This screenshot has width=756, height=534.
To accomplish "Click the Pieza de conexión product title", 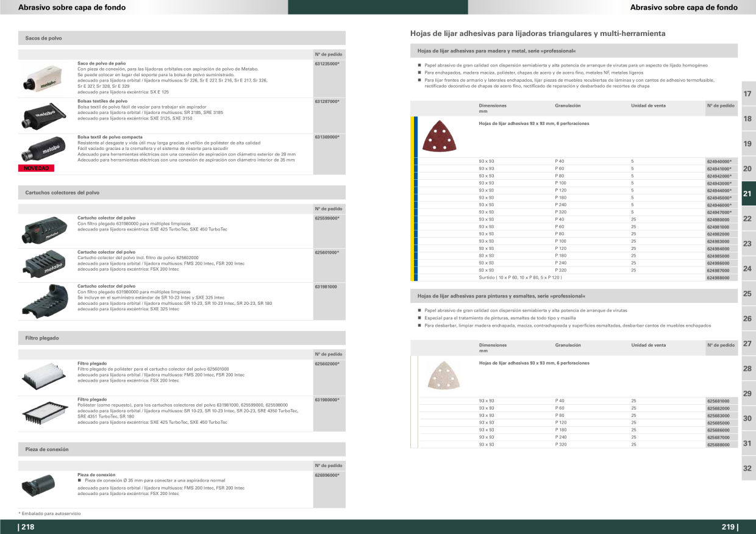I will pos(96,475).
